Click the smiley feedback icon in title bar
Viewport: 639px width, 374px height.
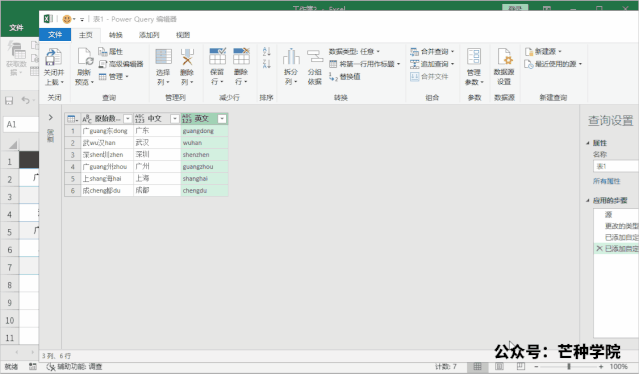click(x=67, y=19)
